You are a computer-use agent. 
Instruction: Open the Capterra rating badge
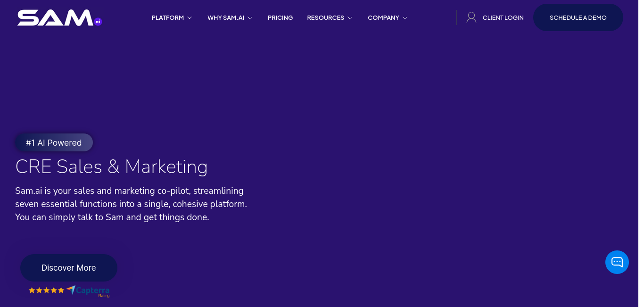click(x=88, y=291)
